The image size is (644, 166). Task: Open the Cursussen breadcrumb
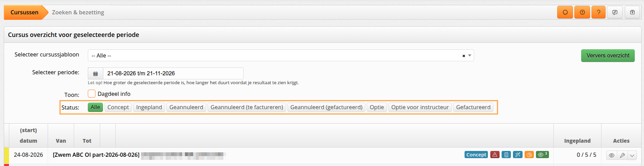click(x=24, y=12)
